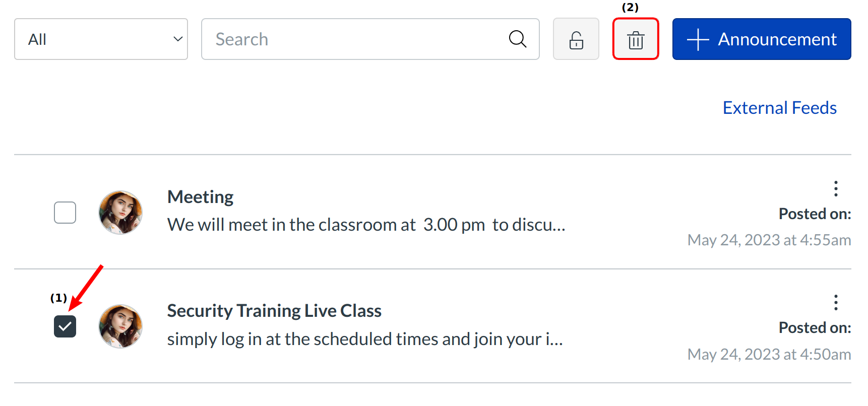Image resolution: width=868 pixels, height=406 pixels.
Task: Click the magnifier search icon
Action: click(x=517, y=39)
